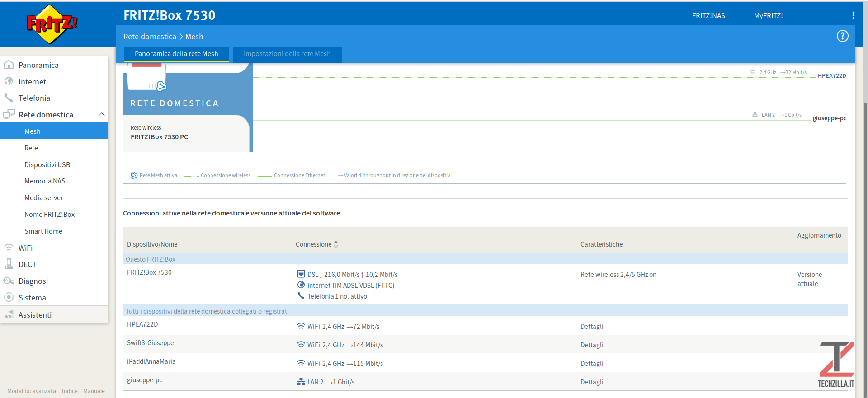Click the FRITZ!Box 7530 PC wireless network name
Screen dimensions: 868x398
(159, 136)
